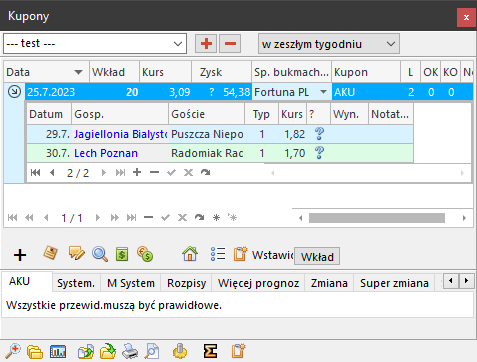477x362 pixels.
Task: Click the red minus remove-group button
Action: click(230, 43)
